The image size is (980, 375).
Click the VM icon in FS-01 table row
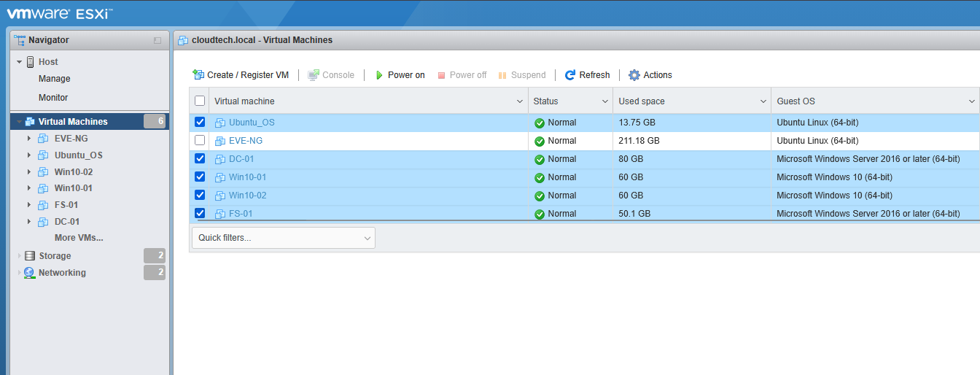click(220, 214)
